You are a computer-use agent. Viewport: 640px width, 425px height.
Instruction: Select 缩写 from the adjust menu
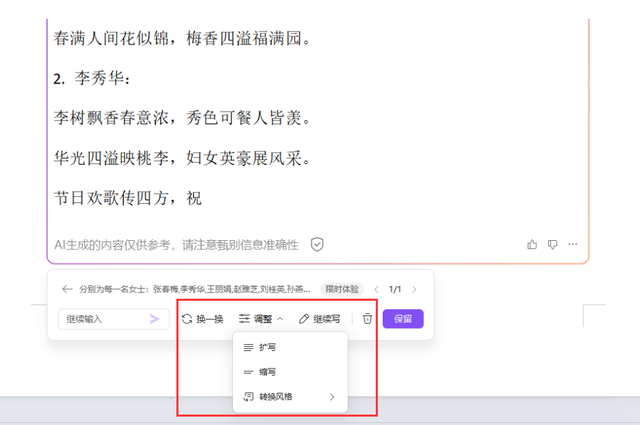pos(290,372)
